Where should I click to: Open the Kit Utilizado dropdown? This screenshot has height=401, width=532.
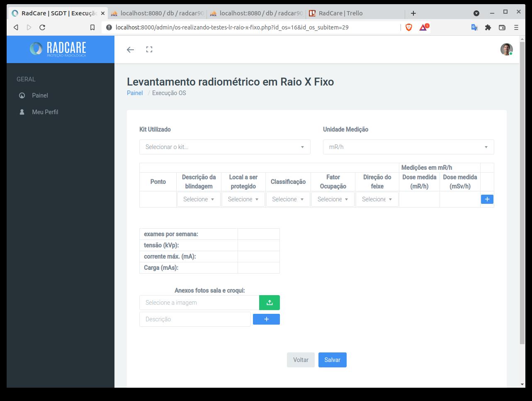225,147
